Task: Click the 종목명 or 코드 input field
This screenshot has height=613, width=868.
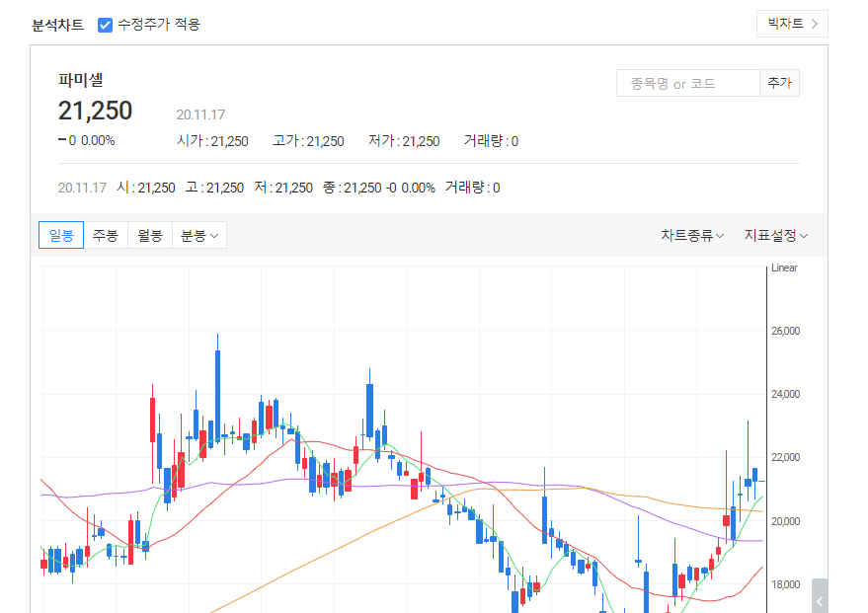Action: pyautogui.click(x=688, y=84)
